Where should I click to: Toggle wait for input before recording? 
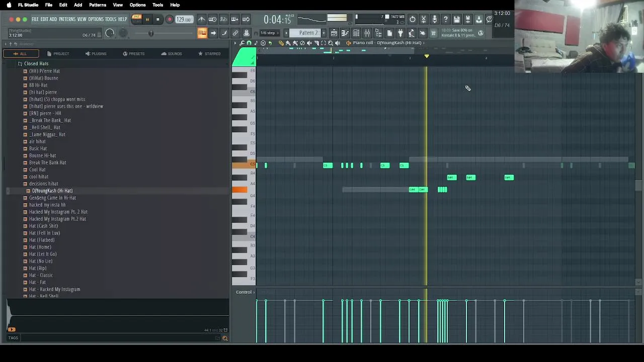212,19
